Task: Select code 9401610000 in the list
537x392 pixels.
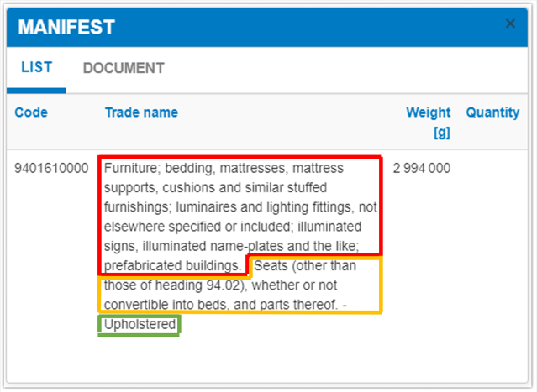Action: pos(51,168)
